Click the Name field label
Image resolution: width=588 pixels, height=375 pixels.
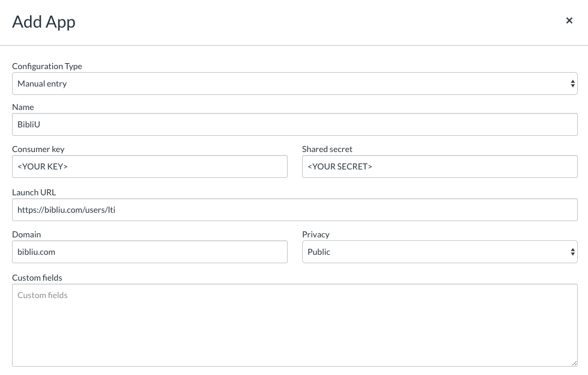[23, 107]
